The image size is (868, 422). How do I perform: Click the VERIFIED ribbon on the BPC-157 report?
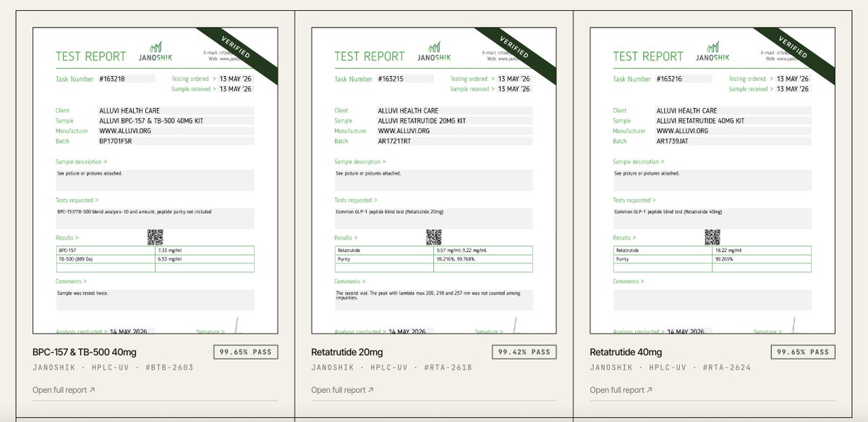click(238, 48)
